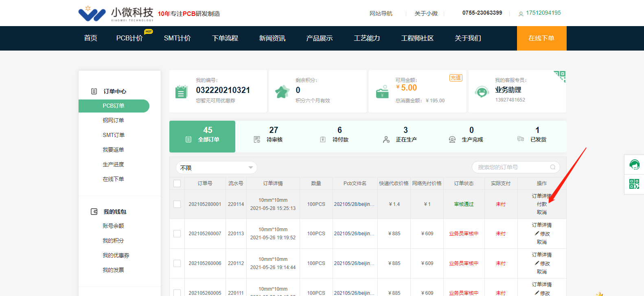Open floating QR code icon on right edge
Screen dimensions: 644x296
pyautogui.click(x=634, y=184)
